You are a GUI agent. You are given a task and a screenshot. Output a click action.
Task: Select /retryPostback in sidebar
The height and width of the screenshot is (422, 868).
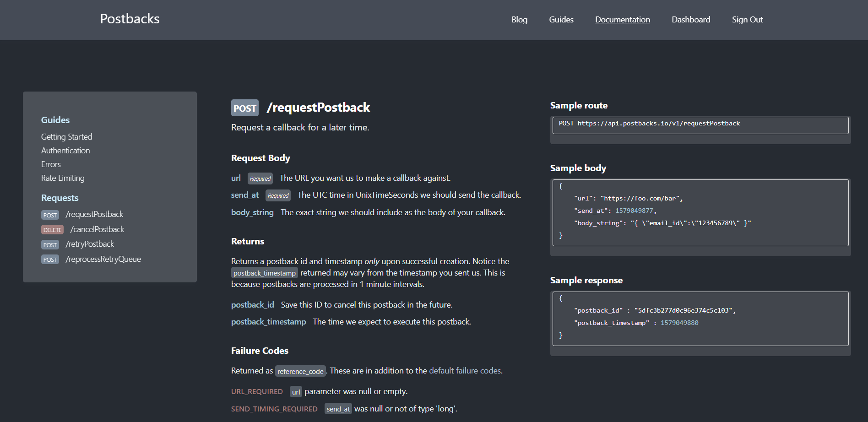coord(90,244)
